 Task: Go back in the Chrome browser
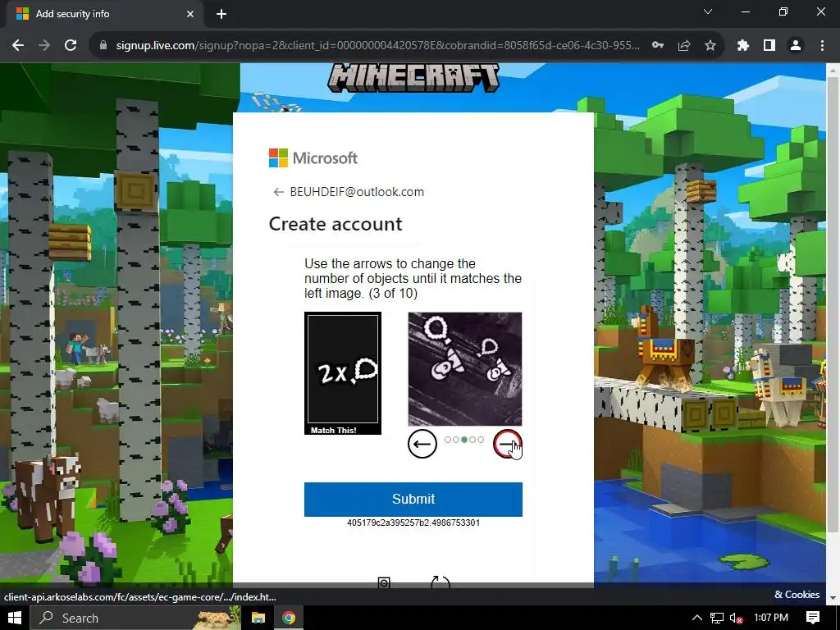point(18,46)
